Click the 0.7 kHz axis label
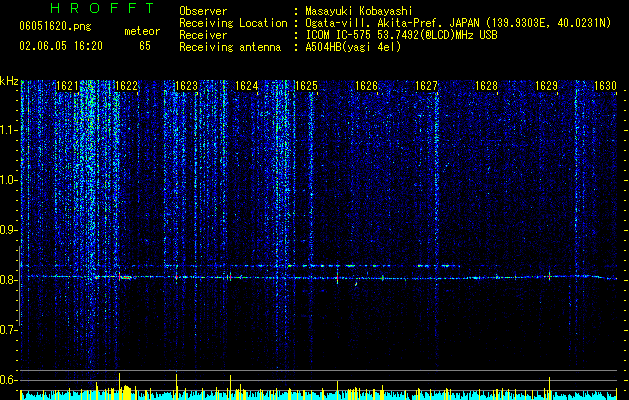This screenshot has height=400, width=629. (x=8, y=330)
